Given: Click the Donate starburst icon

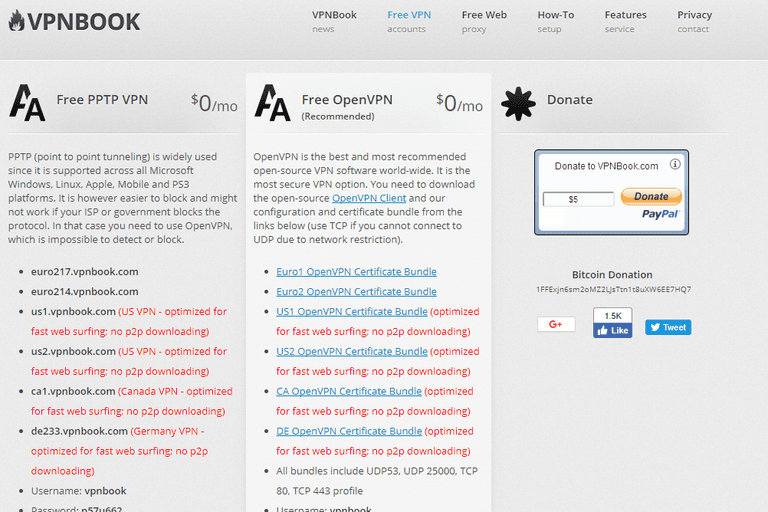Looking at the screenshot, I should tap(518, 103).
